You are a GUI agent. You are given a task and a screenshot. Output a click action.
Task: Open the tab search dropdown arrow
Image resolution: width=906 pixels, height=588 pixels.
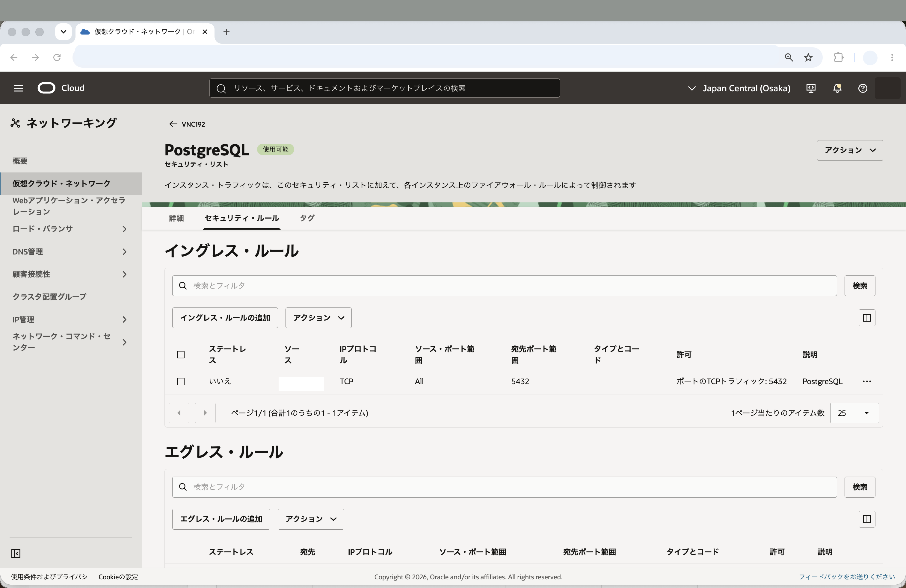tap(64, 32)
